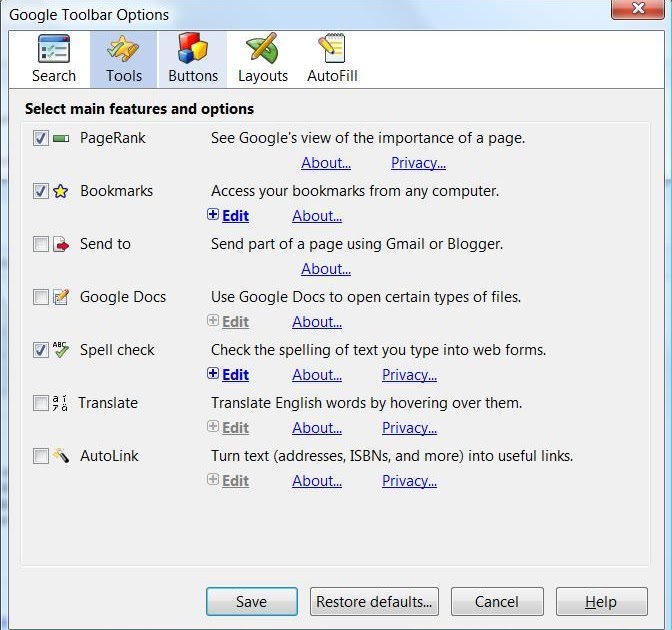Viewport: 672px width, 630px height.
Task: Turn on the AutoLink checkbox
Action: coord(41,456)
